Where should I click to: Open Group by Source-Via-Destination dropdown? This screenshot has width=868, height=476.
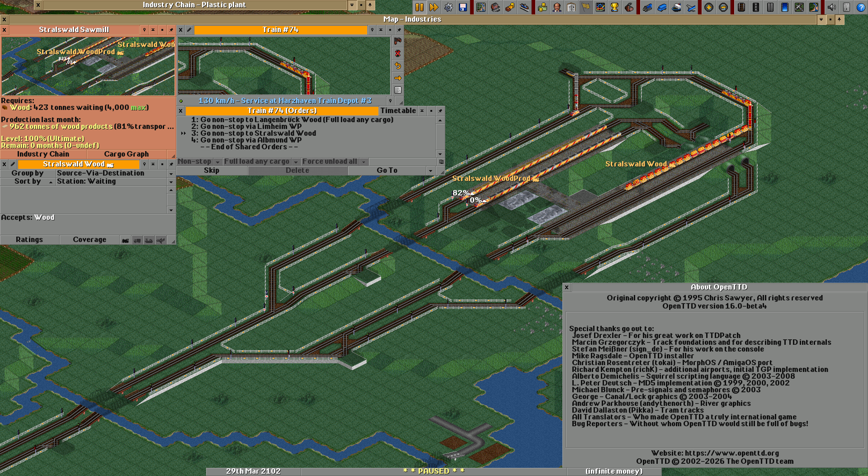(171, 174)
